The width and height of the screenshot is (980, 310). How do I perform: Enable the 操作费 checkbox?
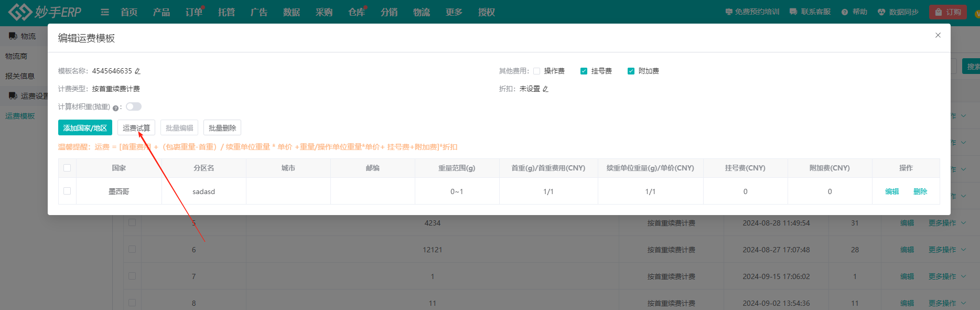(536, 71)
